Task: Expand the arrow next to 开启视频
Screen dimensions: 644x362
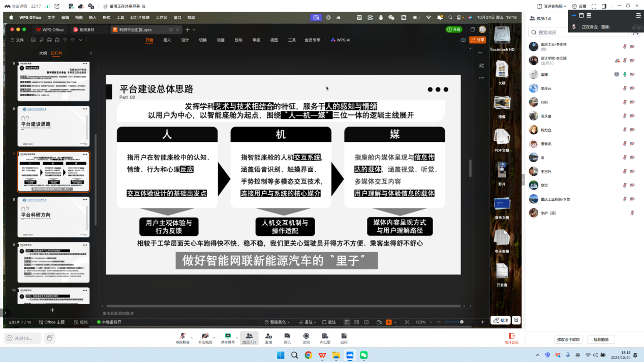Action: click(214, 337)
